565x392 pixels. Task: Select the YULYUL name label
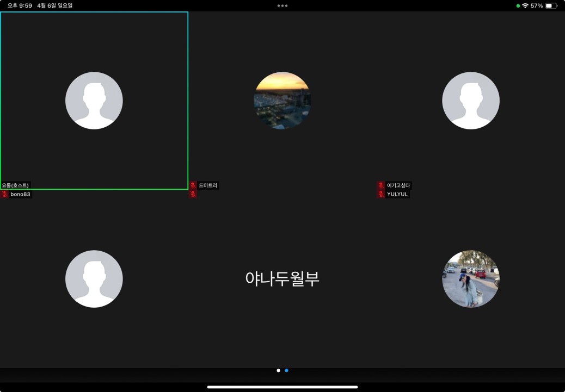click(397, 194)
